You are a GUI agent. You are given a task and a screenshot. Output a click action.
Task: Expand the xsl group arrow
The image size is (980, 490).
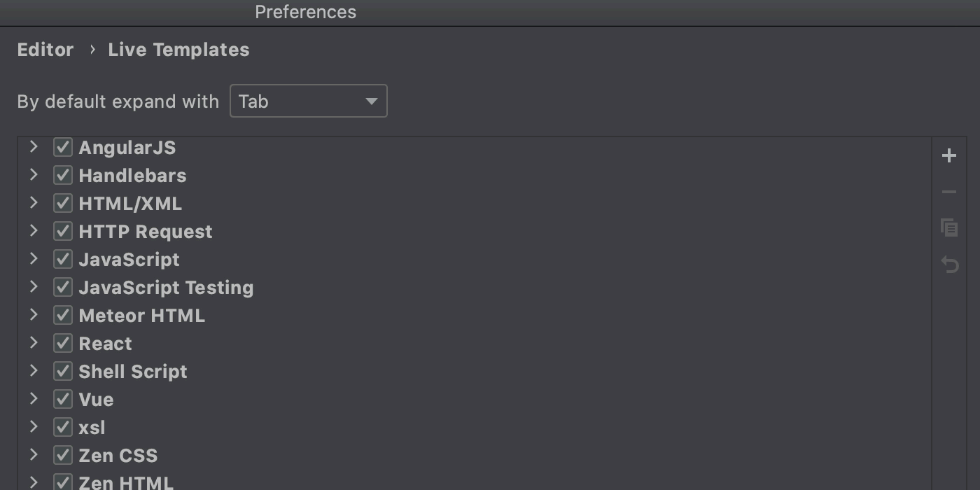(33, 427)
